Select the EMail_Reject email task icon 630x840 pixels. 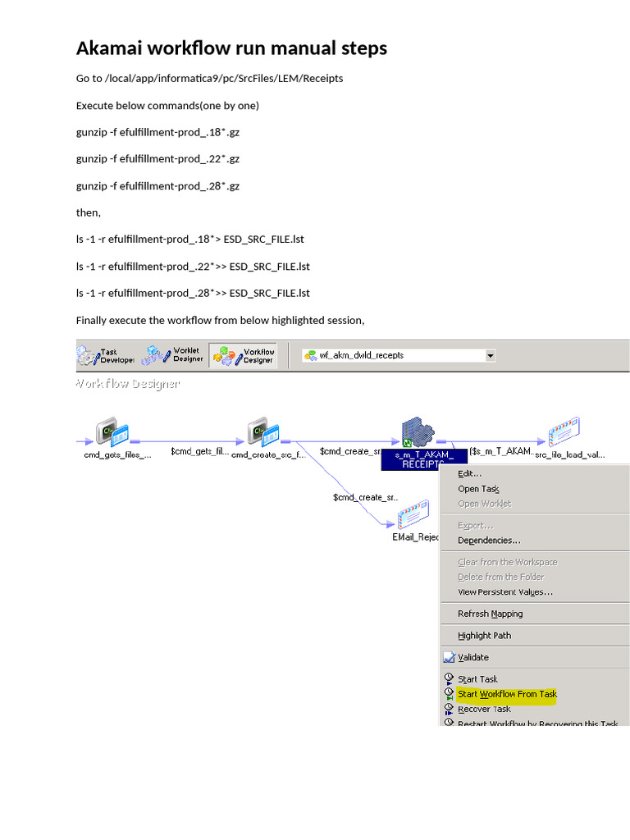click(413, 515)
